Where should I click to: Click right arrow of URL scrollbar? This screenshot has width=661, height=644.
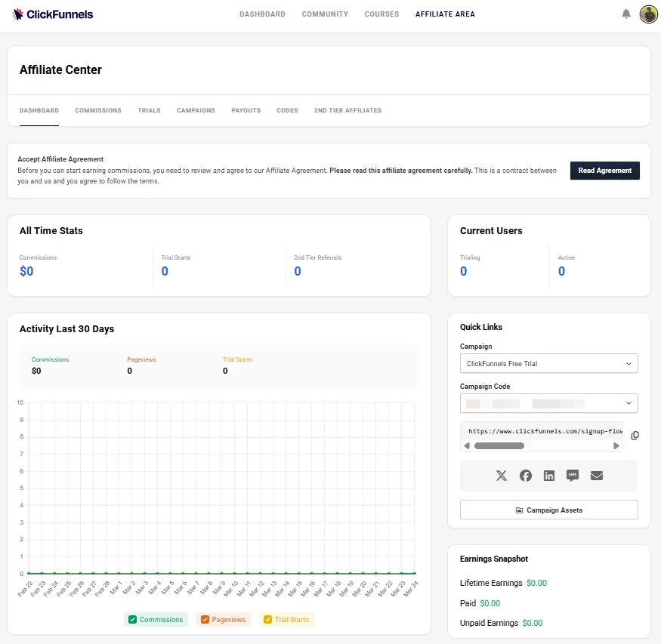[x=616, y=445]
